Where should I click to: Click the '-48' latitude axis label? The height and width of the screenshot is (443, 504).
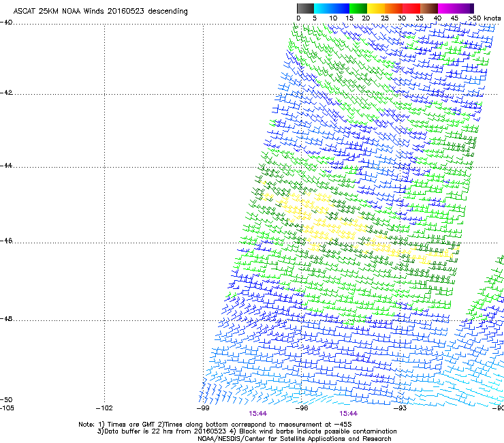click(x=6, y=319)
